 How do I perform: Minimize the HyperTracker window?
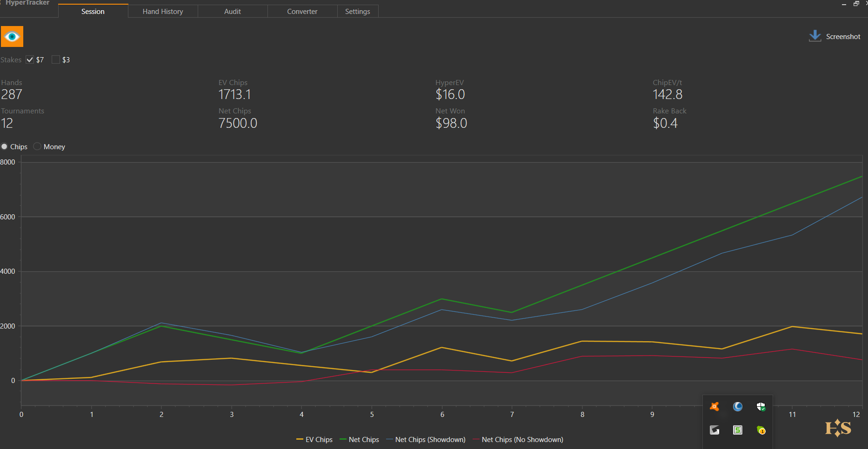pos(844,4)
